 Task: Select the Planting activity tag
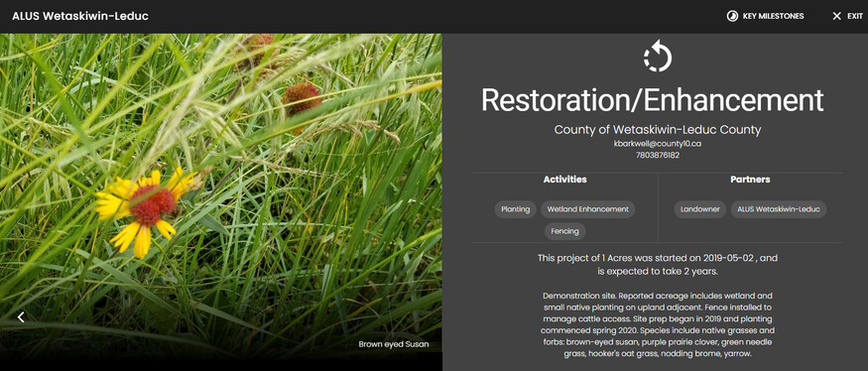click(x=516, y=209)
